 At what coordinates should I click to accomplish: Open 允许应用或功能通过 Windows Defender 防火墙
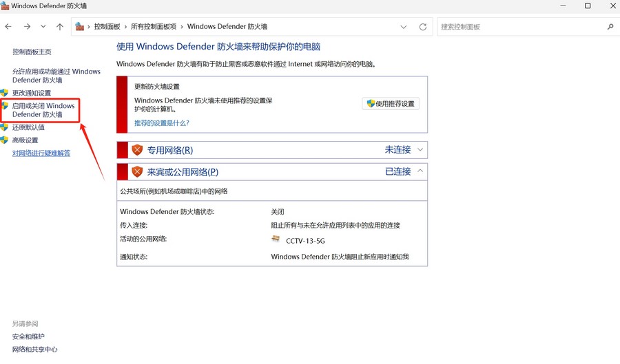click(56, 76)
